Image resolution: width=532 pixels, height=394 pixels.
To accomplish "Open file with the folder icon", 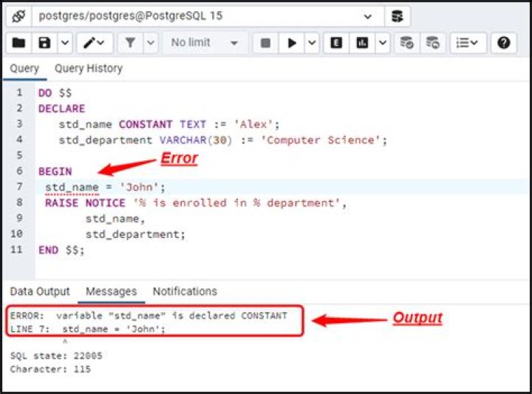I will point(19,43).
